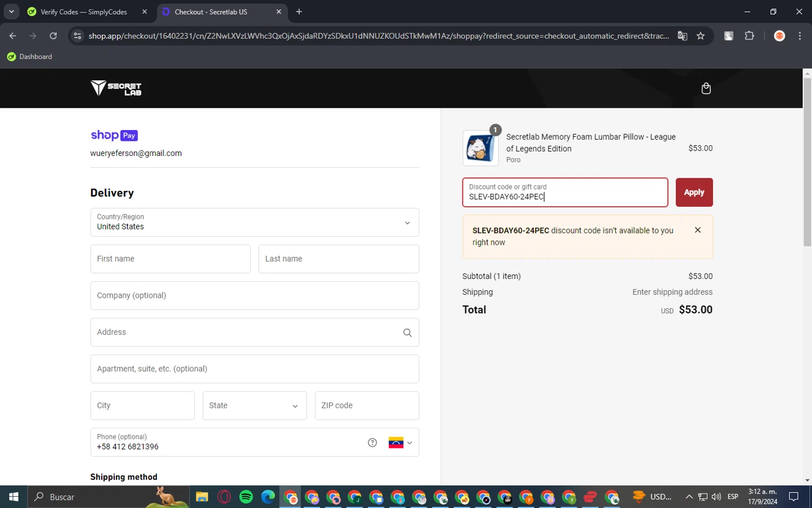Image resolution: width=812 pixels, height=508 pixels.
Task: Open Spotify from the taskbar
Action: point(246,497)
